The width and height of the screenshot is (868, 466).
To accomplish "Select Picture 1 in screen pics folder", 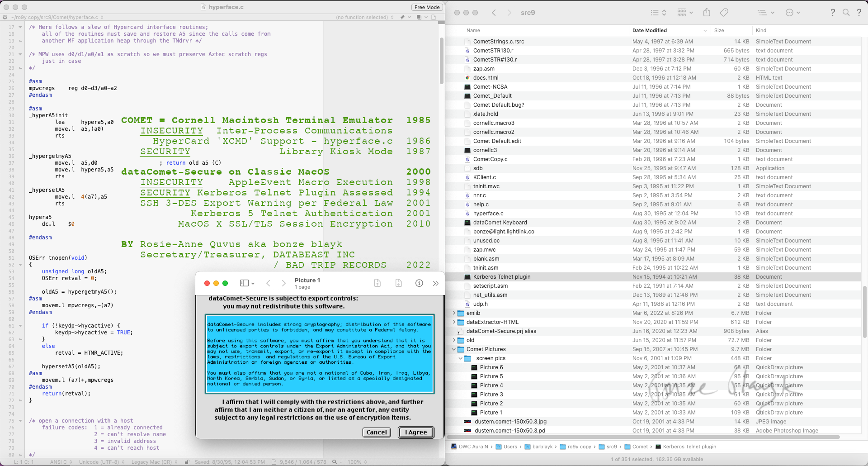I will (x=653, y=413).
